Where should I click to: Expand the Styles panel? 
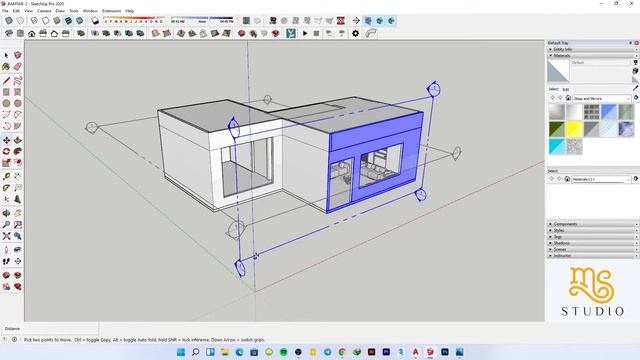click(x=593, y=230)
